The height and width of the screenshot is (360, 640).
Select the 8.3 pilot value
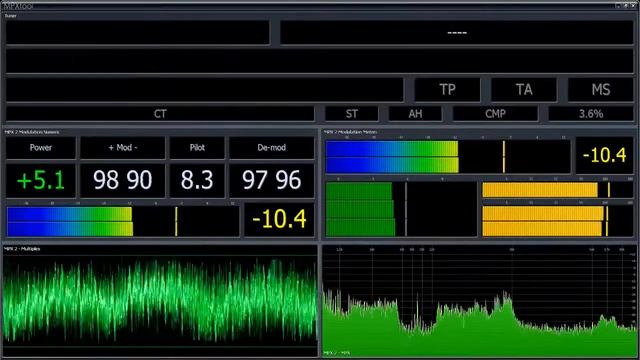click(x=197, y=180)
